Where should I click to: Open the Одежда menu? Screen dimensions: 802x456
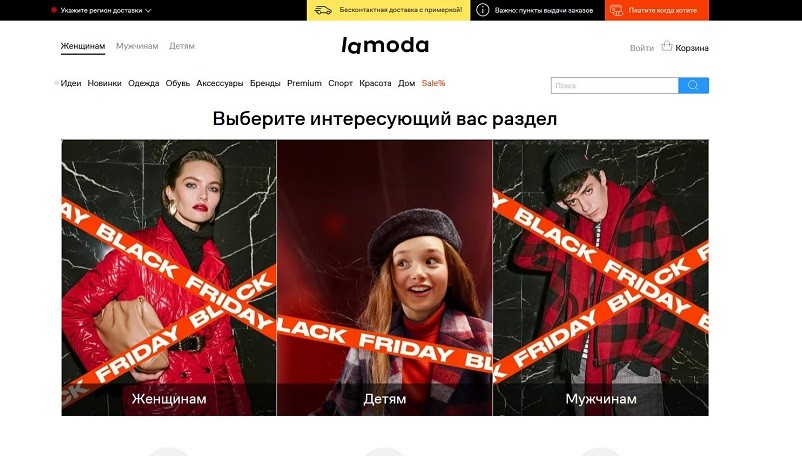click(x=144, y=83)
